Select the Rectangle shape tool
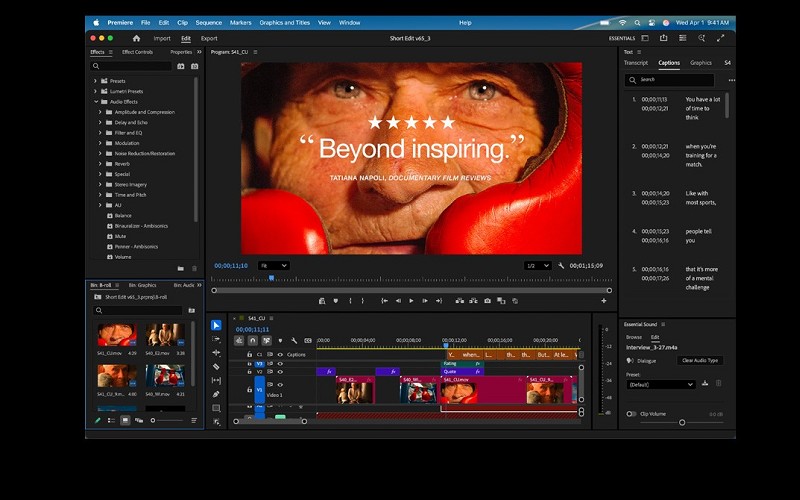 pos(216,408)
